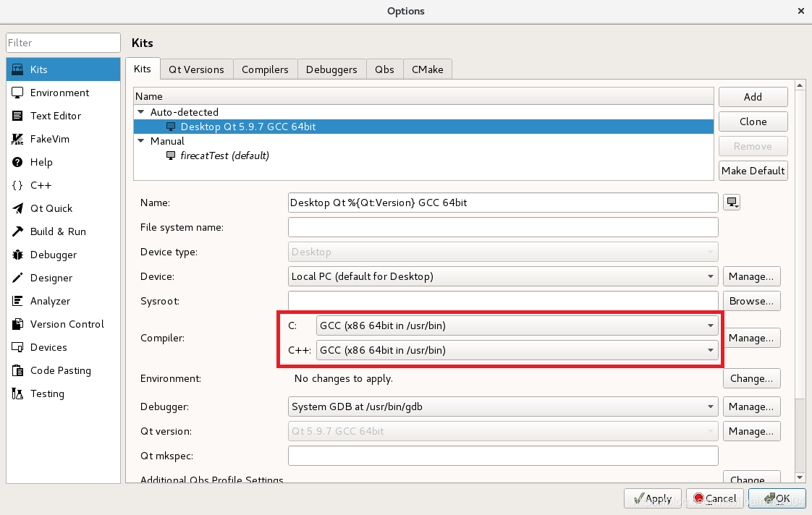
Task: Click Manage next to Debugger
Action: 751,407
